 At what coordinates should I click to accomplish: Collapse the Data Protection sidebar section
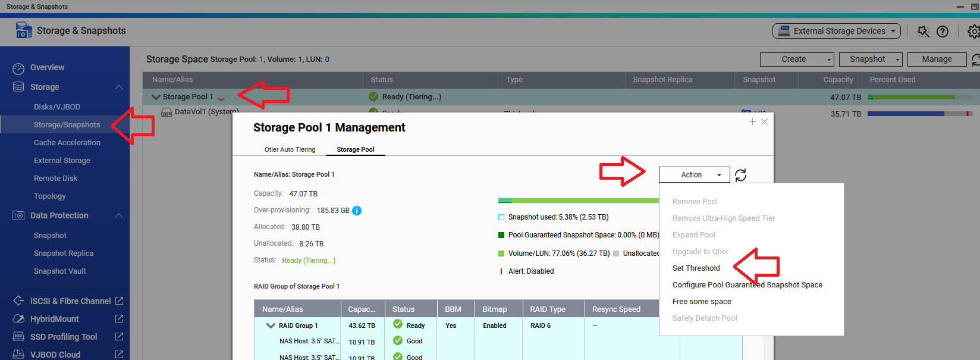(119, 215)
